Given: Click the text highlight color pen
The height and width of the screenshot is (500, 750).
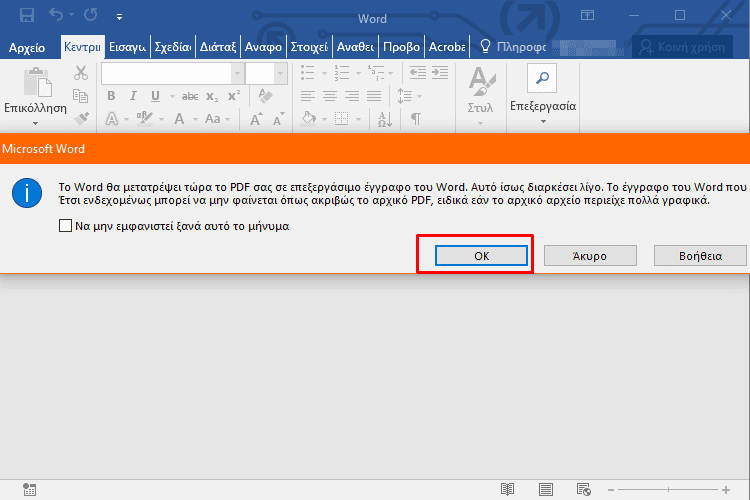Looking at the screenshot, I should [x=144, y=119].
